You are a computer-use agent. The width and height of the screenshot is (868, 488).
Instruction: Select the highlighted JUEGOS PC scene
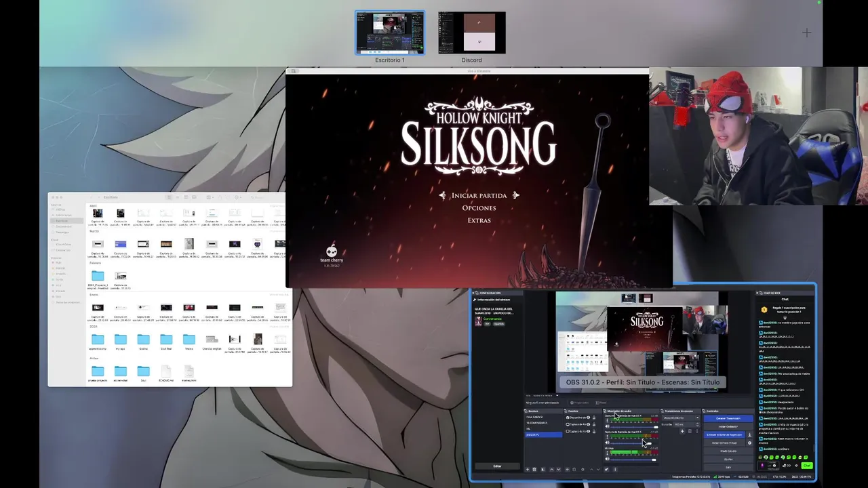click(543, 435)
